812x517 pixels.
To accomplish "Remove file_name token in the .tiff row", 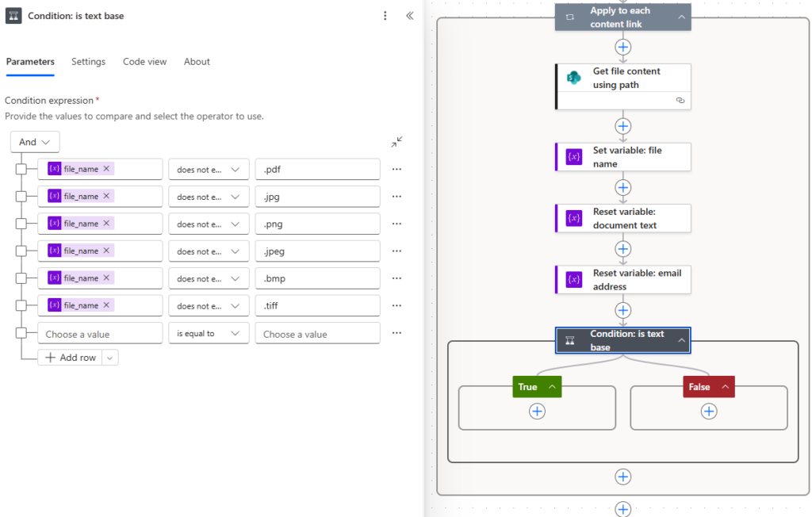I will pos(106,305).
